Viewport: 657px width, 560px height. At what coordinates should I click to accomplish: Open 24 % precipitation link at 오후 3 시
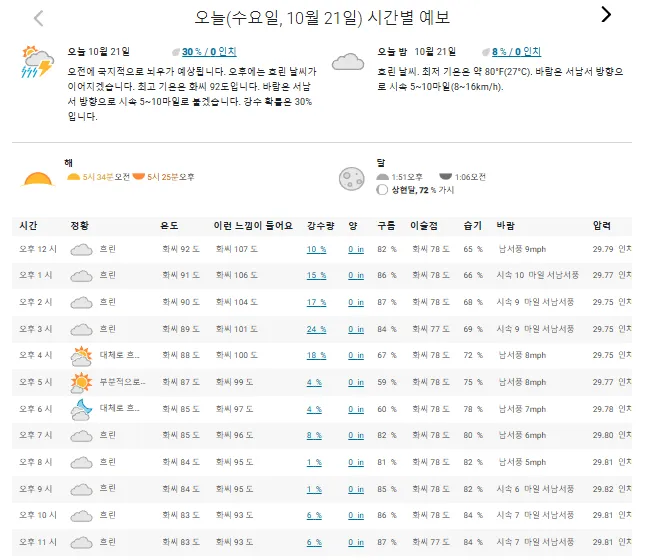316,329
